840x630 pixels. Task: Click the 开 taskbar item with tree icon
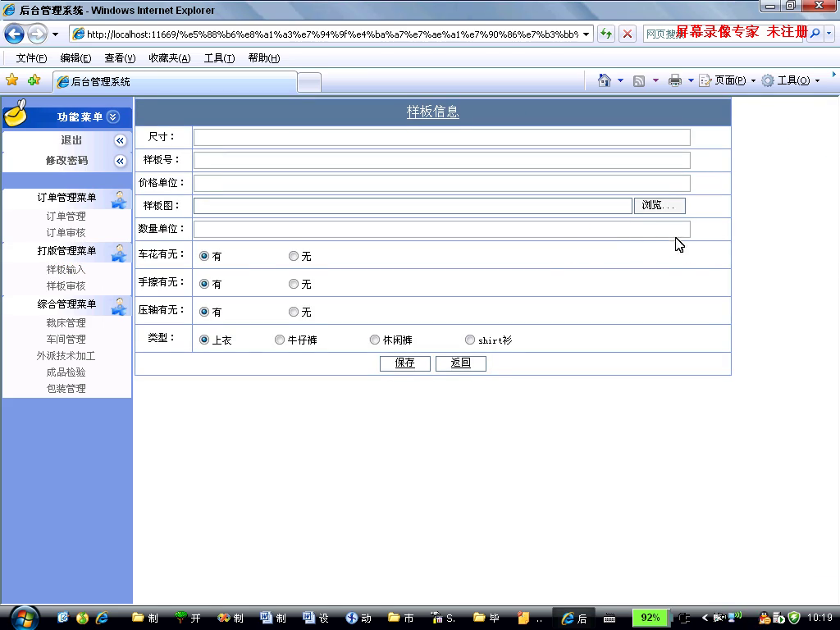[188, 618]
